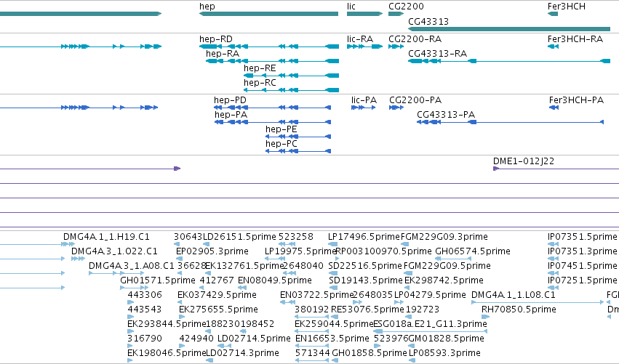Select the lic gene label
619x364 pixels.
(x=351, y=7)
